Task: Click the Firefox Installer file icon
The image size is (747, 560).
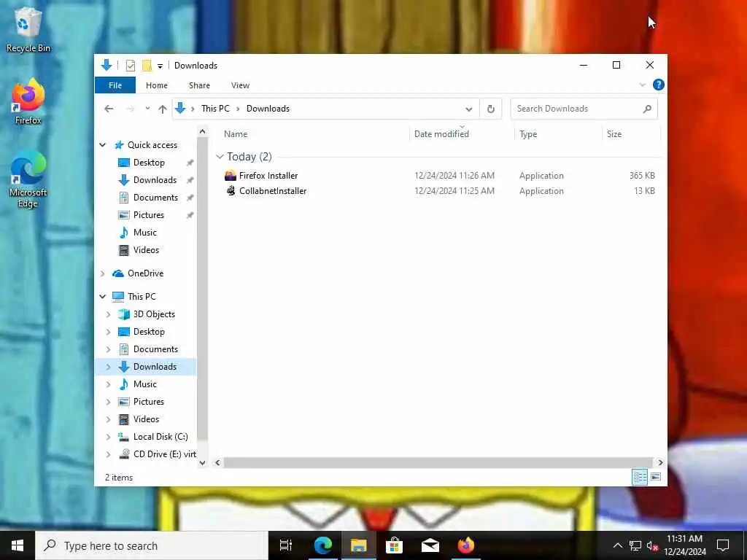Action: point(231,176)
